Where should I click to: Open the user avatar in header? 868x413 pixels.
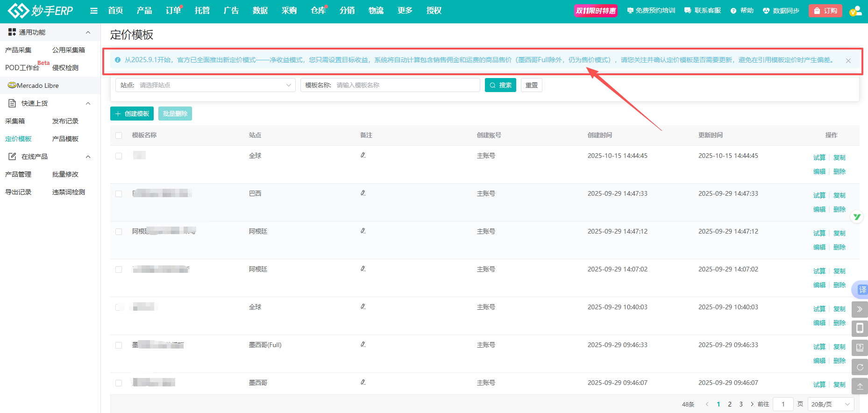pyautogui.click(x=855, y=11)
